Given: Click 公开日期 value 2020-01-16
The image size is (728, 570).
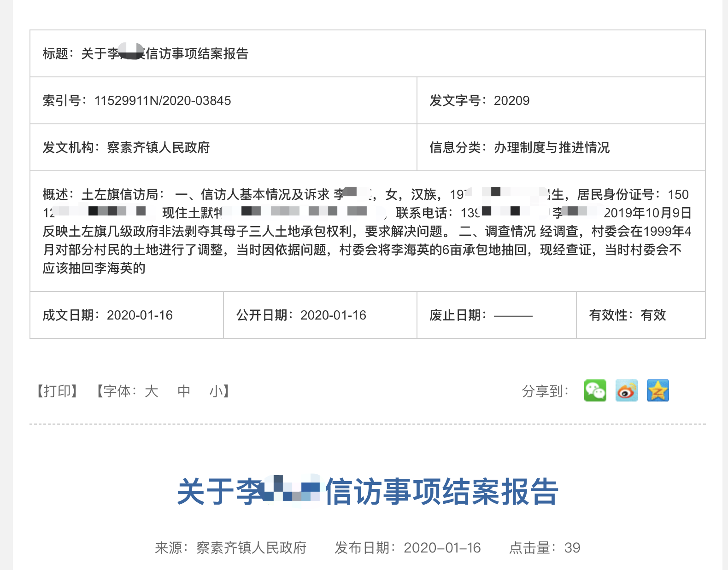Looking at the screenshot, I should [x=333, y=315].
